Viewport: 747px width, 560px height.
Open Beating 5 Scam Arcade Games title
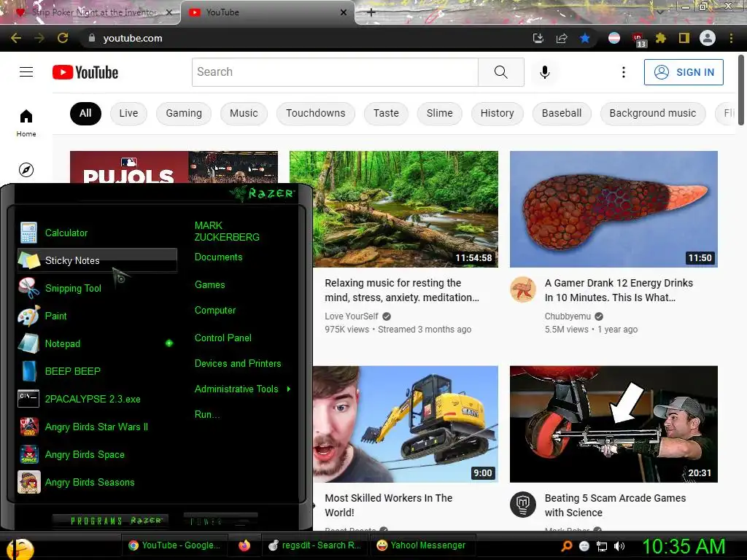point(615,505)
